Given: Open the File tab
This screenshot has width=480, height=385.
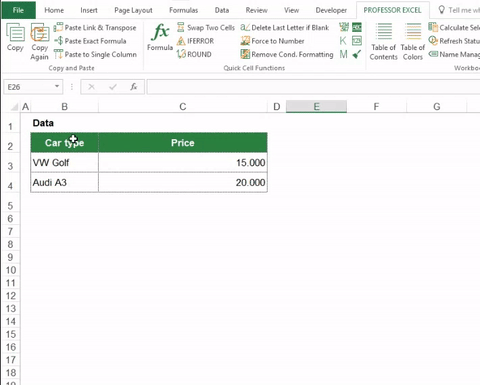Looking at the screenshot, I should [18, 10].
